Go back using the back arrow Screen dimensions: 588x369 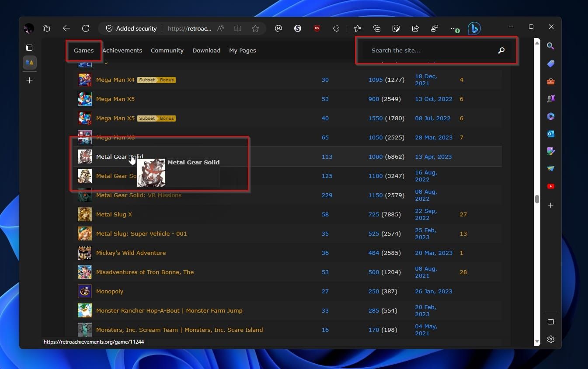(66, 28)
